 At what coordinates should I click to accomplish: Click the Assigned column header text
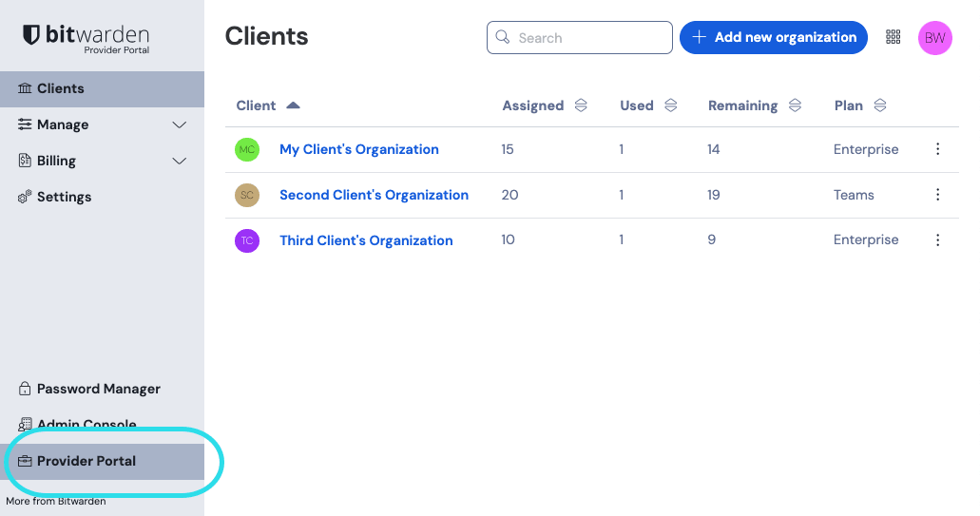pyautogui.click(x=533, y=105)
